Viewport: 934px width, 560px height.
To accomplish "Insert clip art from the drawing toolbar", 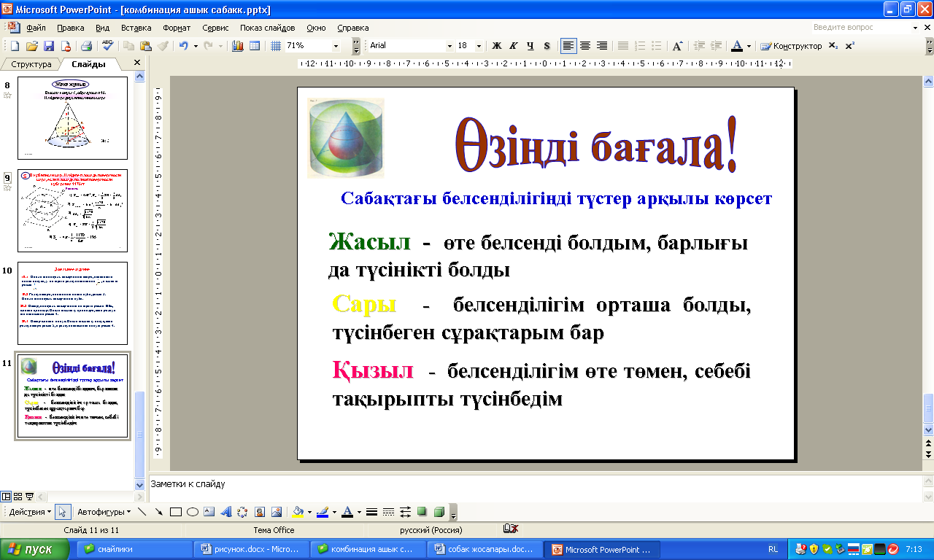I will 259,512.
